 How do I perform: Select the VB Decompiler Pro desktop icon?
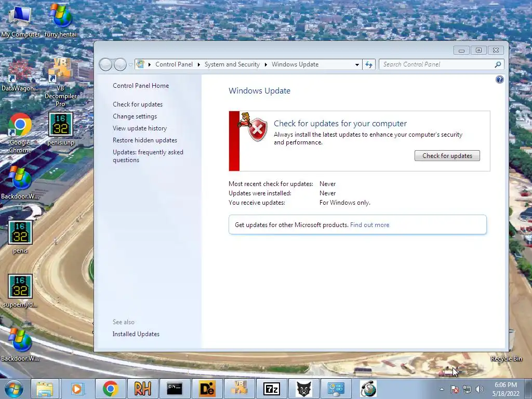pyautogui.click(x=60, y=82)
